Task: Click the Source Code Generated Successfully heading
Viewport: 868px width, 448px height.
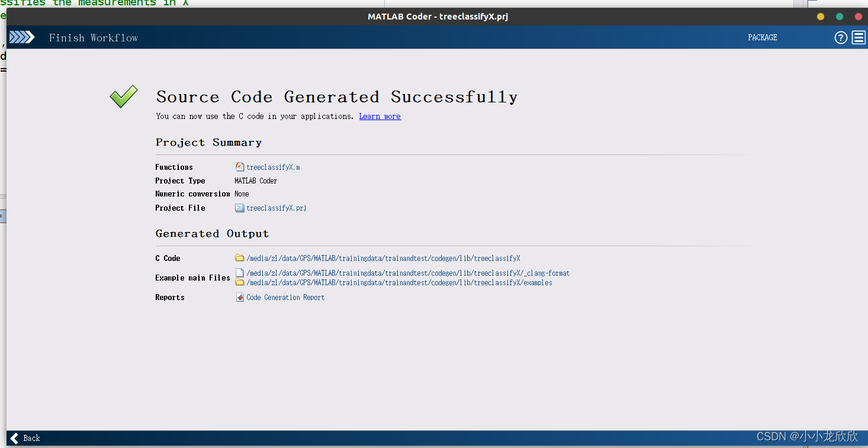Action: [337, 97]
